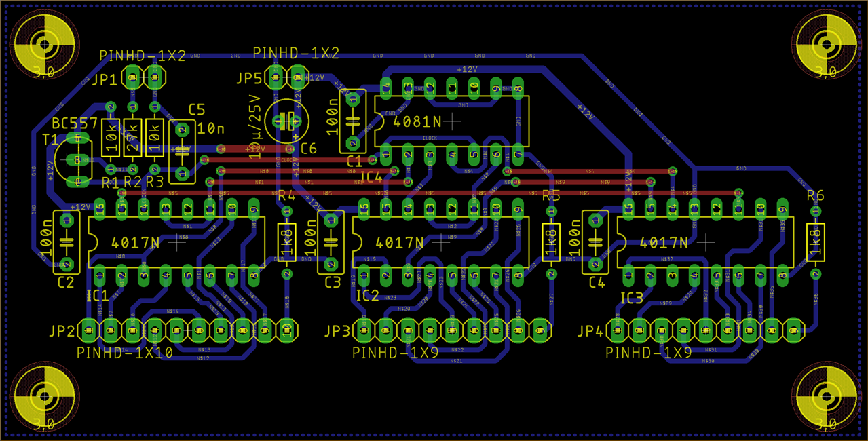The height and width of the screenshot is (441, 868).
Task: Select the C5 capacitor footprint body
Action: (182, 151)
